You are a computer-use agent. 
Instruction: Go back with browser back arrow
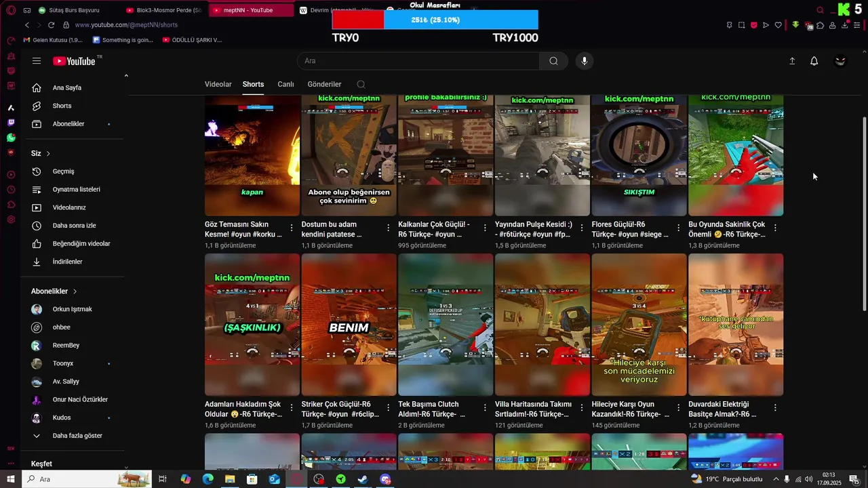click(x=27, y=25)
